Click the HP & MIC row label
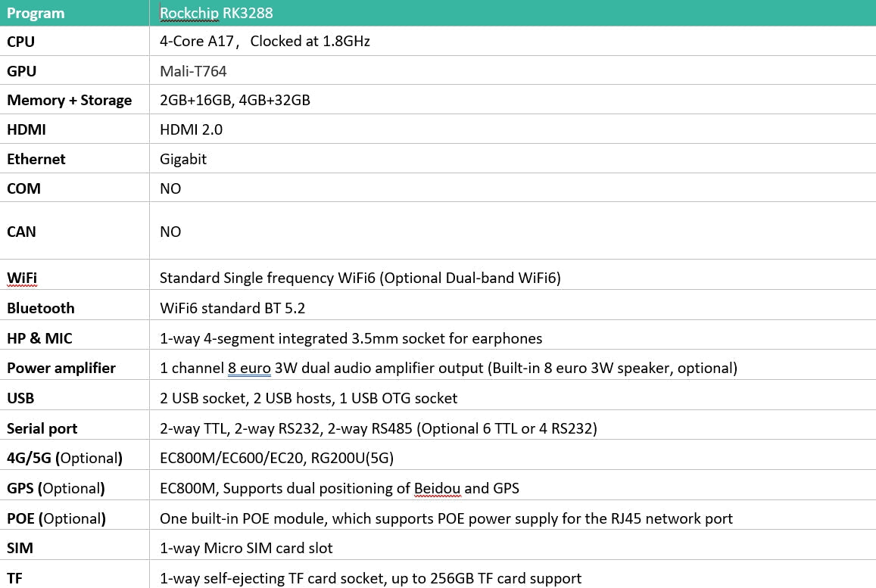This screenshot has width=876, height=588. click(x=39, y=338)
